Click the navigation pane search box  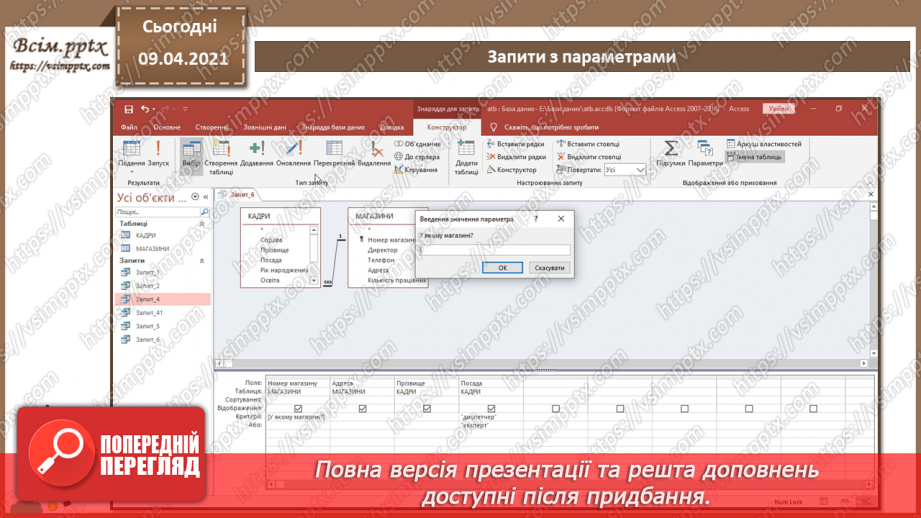[x=157, y=211]
